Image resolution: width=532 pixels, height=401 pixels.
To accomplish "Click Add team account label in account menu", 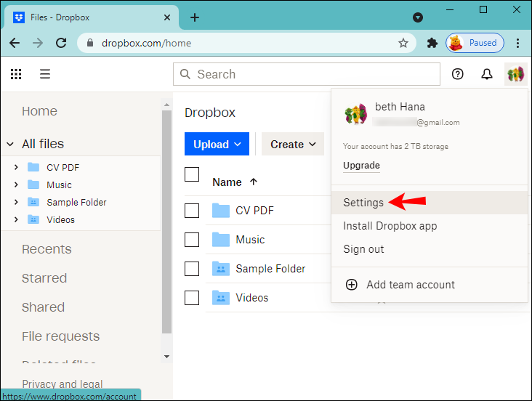I will click(411, 285).
